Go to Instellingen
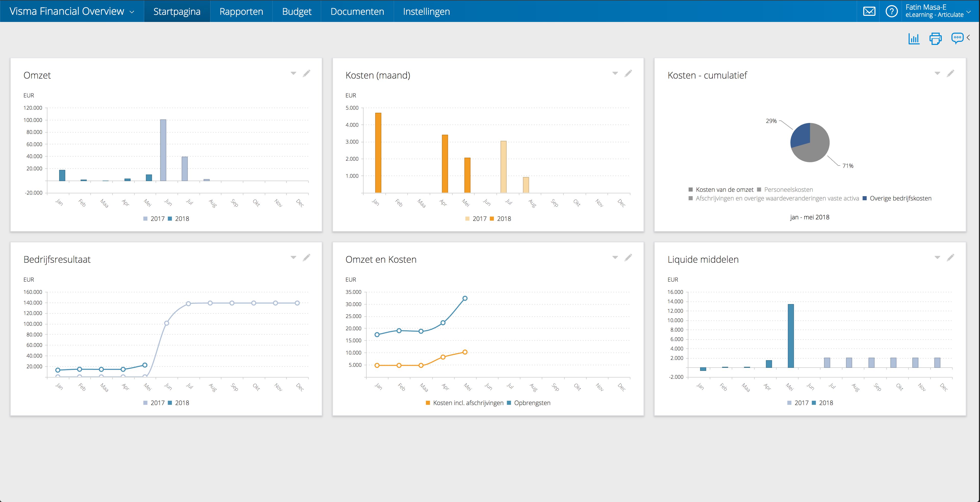This screenshot has height=502, width=980. (x=426, y=11)
